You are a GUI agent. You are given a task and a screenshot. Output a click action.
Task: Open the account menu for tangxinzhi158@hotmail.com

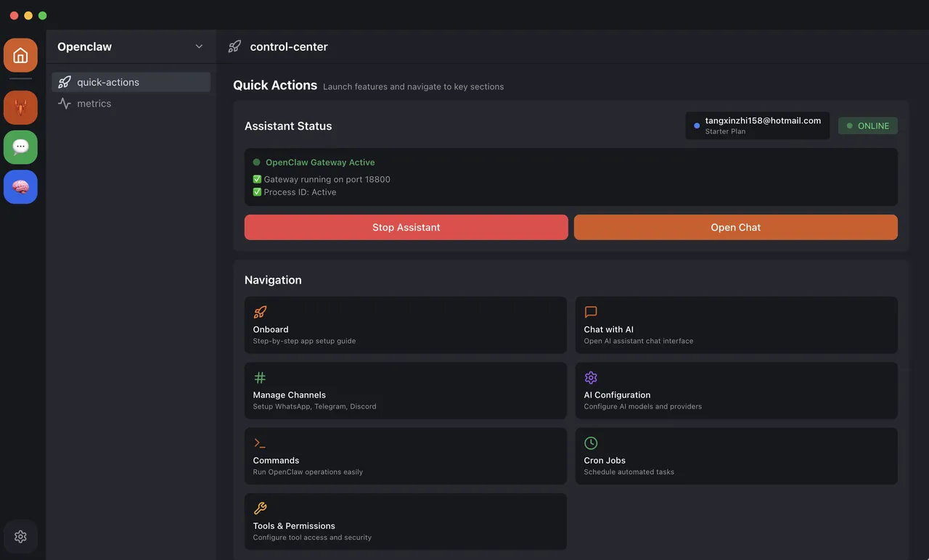757,125
